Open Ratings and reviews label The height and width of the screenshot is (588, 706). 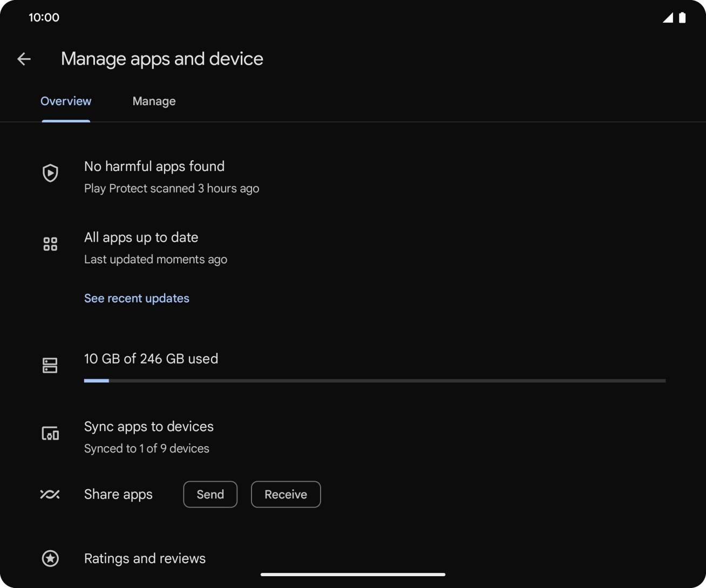pyautogui.click(x=145, y=558)
